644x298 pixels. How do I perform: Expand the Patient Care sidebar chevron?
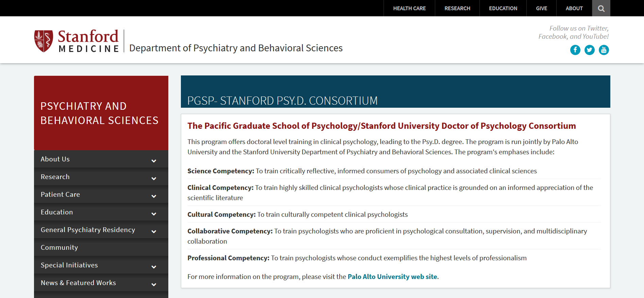(x=154, y=196)
